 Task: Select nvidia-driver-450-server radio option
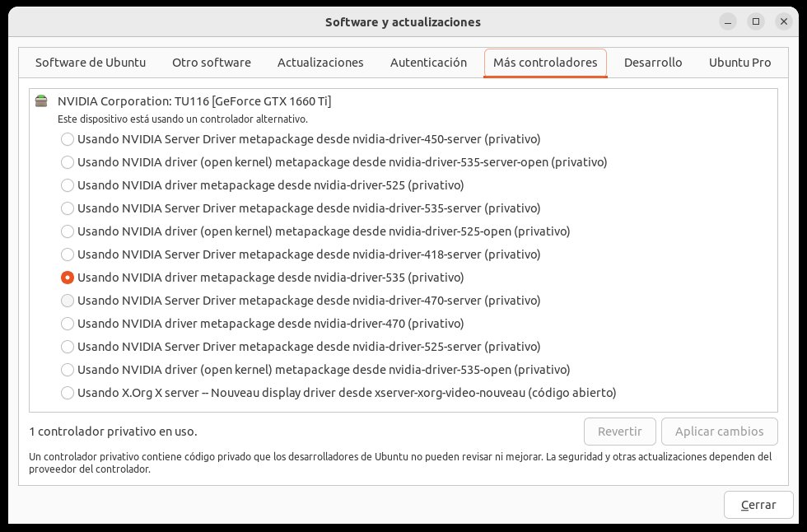click(x=68, y=139)
